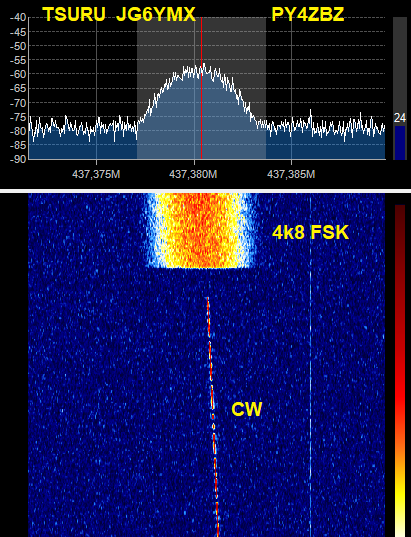Click the left edge of gray filter passband
Viewport: 411px width, 537px height.
pyautogui.click(x=137, y=88)
